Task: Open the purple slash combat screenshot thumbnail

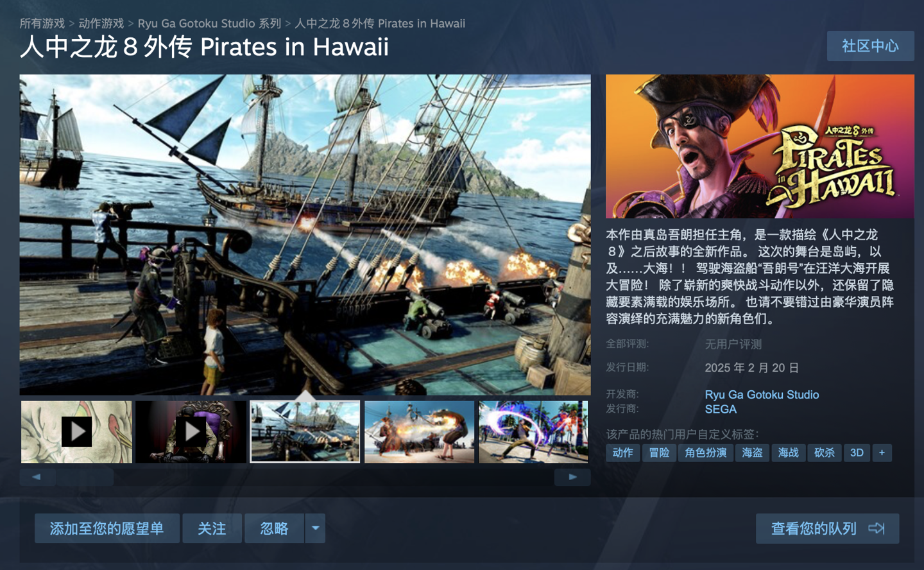Action: coord(533,431)
